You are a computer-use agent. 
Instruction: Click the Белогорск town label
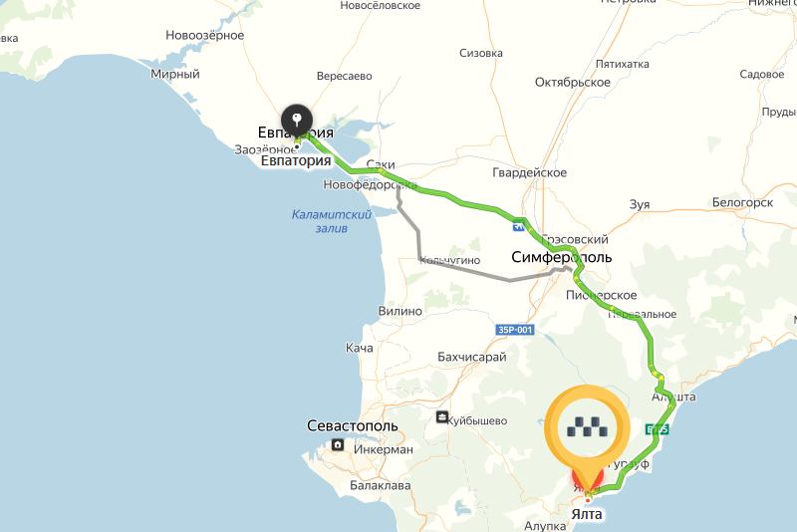[x=742, y=203]
